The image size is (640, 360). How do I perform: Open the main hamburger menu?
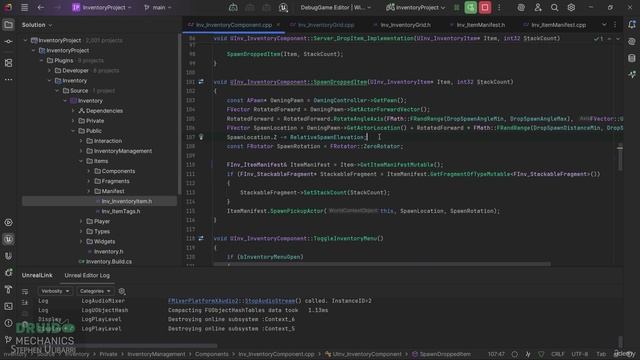click(x=24, y=7)
